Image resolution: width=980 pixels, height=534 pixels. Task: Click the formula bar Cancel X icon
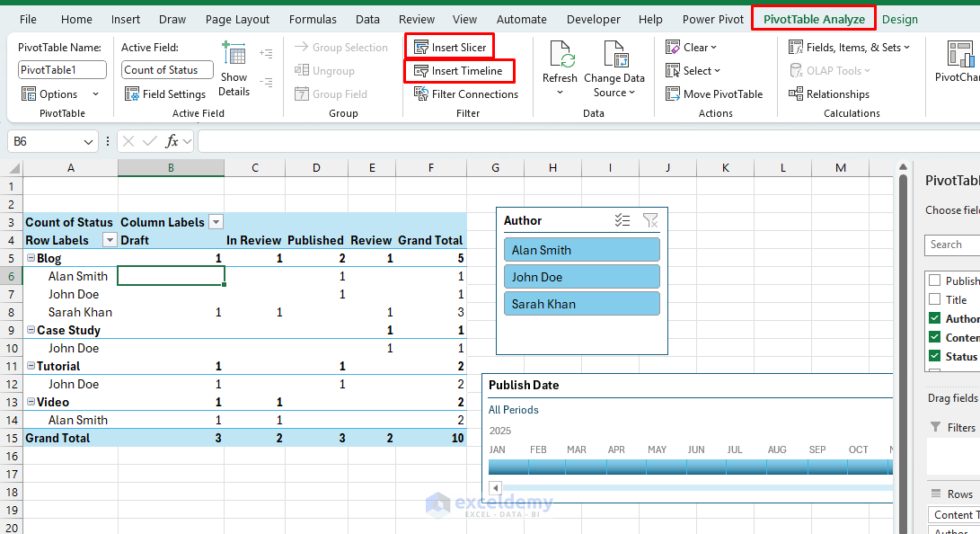click(128, 141)
